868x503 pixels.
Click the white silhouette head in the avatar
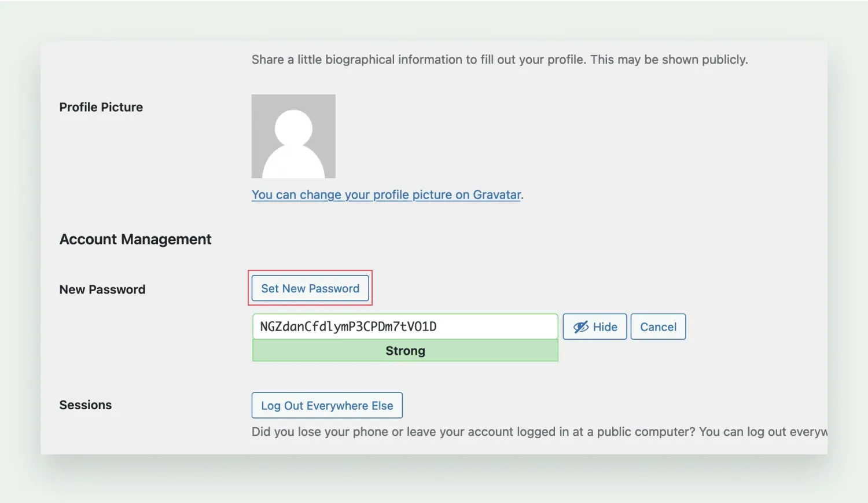(x=293, y=127)
